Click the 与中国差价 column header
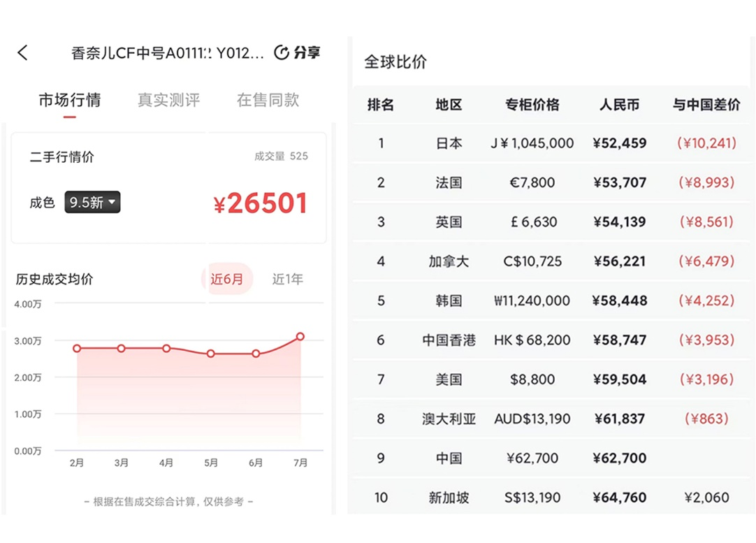Viewport: 756px width, 543px height. tap(707, 105)
